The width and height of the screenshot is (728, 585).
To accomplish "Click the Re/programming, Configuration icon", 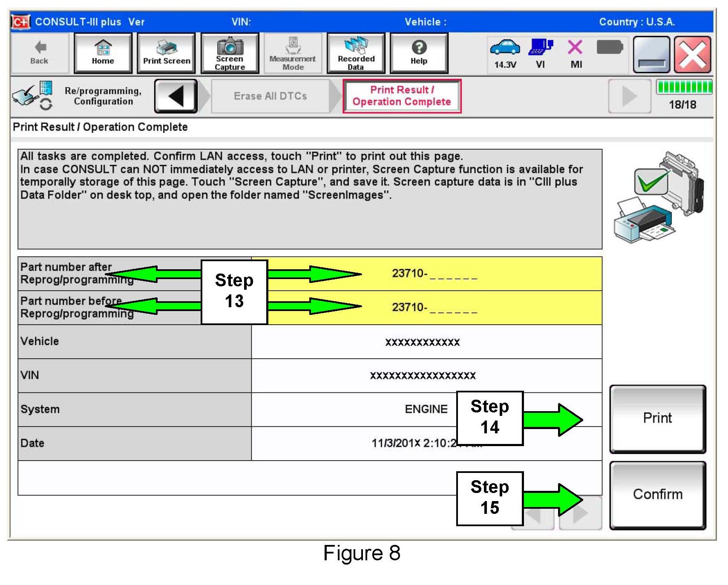I will [x=32, y=95].
